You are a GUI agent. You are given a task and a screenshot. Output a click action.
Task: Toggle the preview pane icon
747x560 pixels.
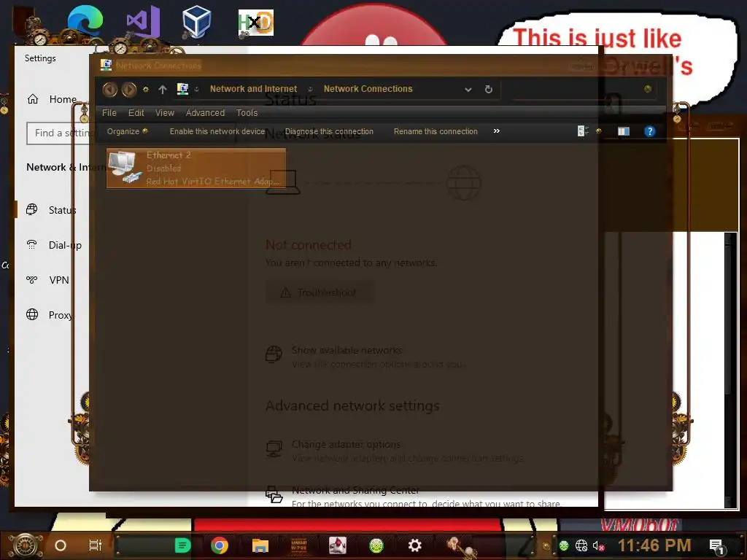tap(624, 131)
